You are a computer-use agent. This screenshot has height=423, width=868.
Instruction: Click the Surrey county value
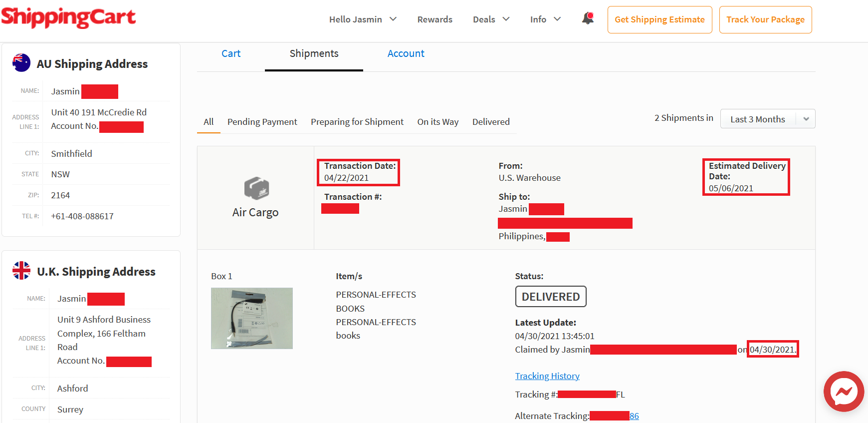pyautogui.click(x=70, y=410)
